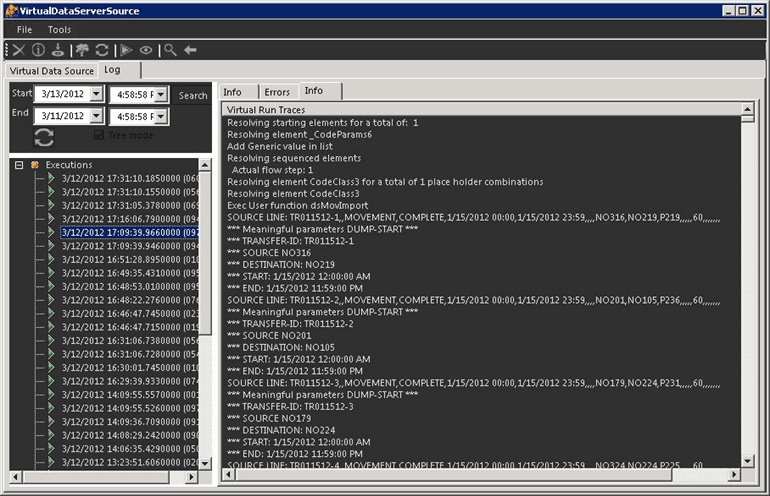This screenshot has width=770, height=496.
Task: Open the Tools menu
Action: [x=59, y=29]
